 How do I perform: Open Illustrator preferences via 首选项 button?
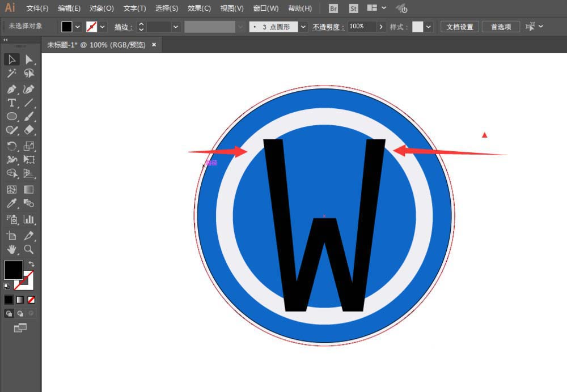click(x=501, y=27)
